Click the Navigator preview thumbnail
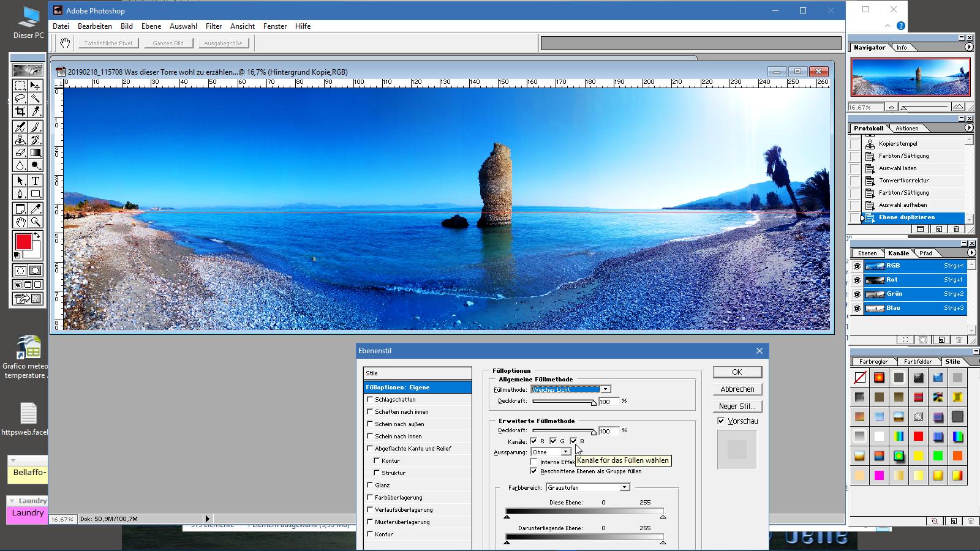The image size is (980, 551). 910,77
